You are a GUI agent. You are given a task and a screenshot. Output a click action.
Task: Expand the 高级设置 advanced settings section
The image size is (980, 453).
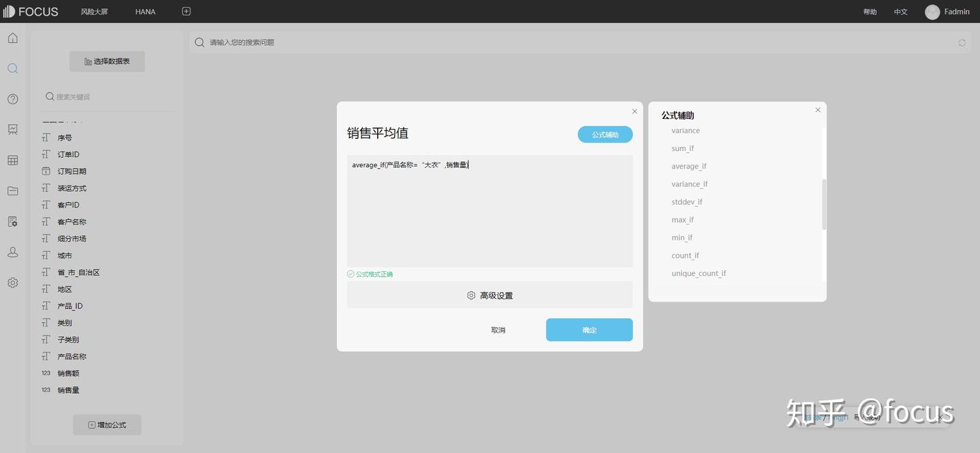(x=489, y=295)
